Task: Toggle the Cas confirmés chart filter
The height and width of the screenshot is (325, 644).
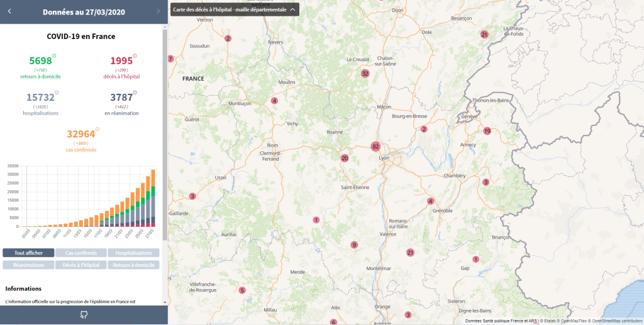Action: pyautogui.click(x=81, y=253)
